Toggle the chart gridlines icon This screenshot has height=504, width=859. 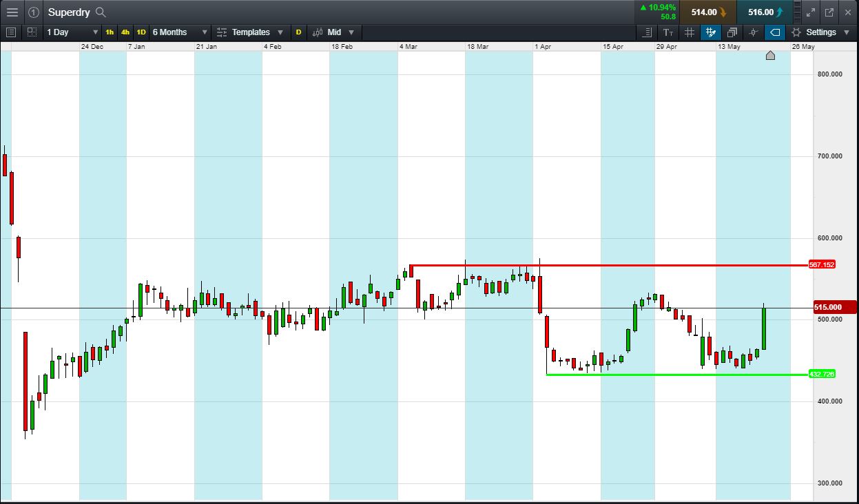pyautogui.click(x=690, y=32)
